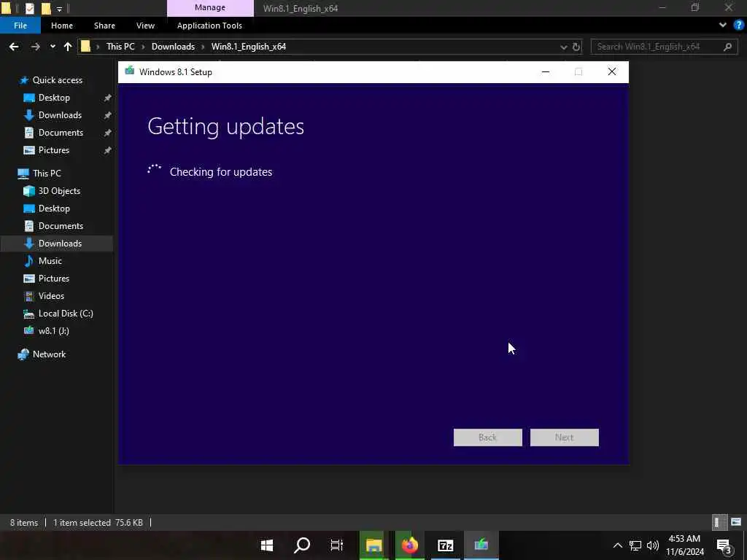Select Quick access in navigation pane
Image resolution: width=747 pixels, height=560 pixels.
click(x=57, y=80)
